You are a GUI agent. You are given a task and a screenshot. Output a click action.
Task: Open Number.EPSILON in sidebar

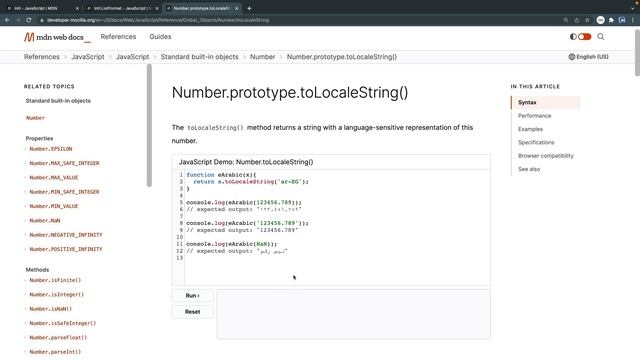click(51, 149)
